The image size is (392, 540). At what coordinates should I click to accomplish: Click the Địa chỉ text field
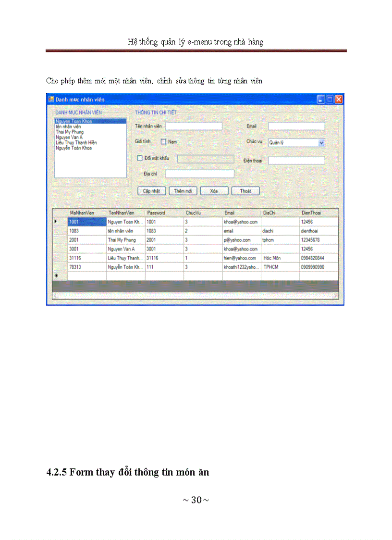tap(199, 173)
